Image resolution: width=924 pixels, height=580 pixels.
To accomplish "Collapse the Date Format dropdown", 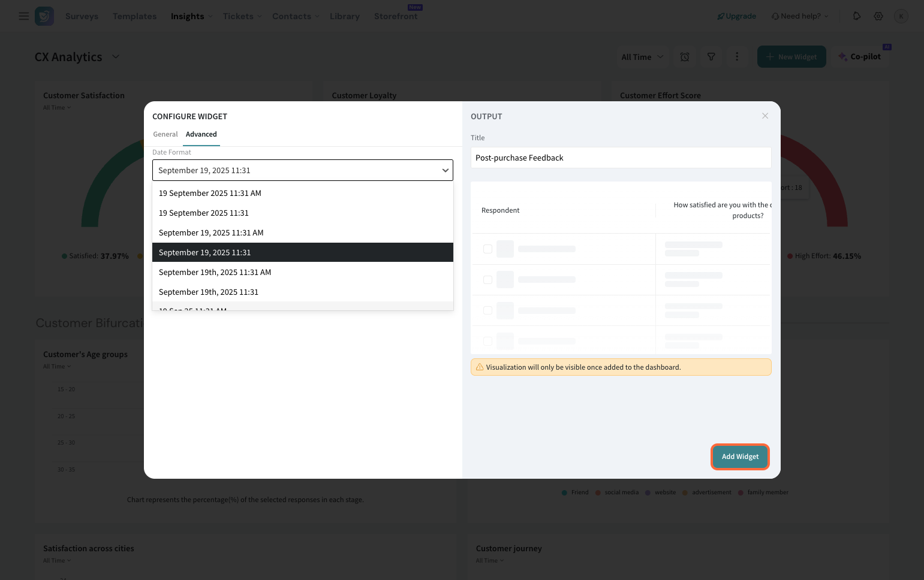I will (x=445, y=170).
